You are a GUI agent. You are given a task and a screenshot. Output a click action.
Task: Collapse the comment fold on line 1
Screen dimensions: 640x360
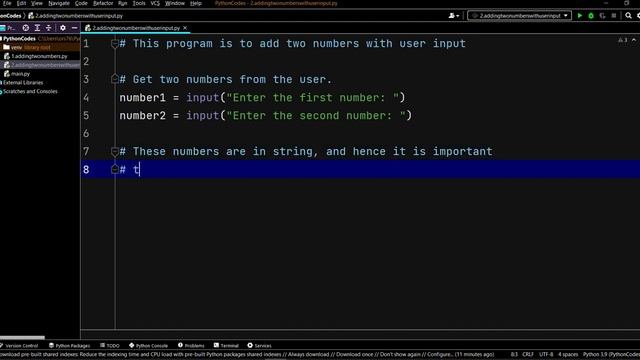pos(115,44)
